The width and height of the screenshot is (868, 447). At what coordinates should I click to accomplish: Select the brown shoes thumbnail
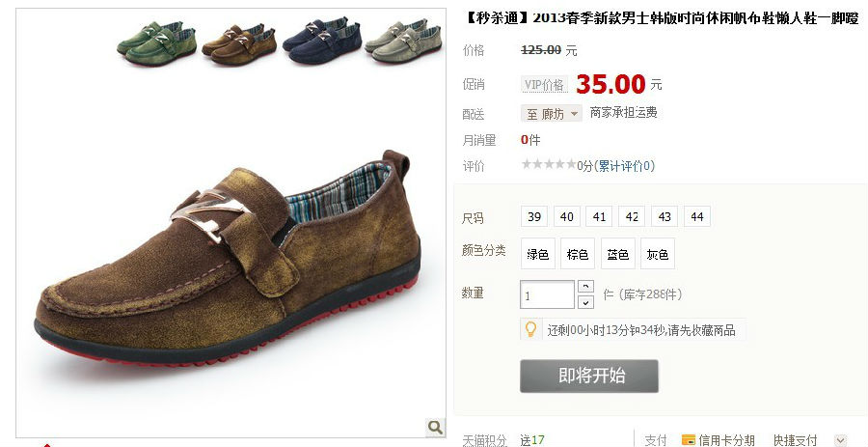(x=239, y=44)
